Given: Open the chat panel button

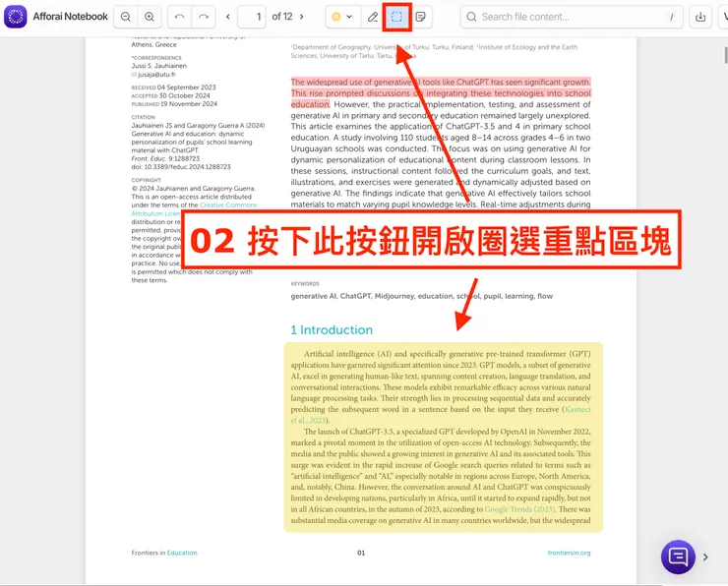Looking at the screenshot, I should click(678, 557).
